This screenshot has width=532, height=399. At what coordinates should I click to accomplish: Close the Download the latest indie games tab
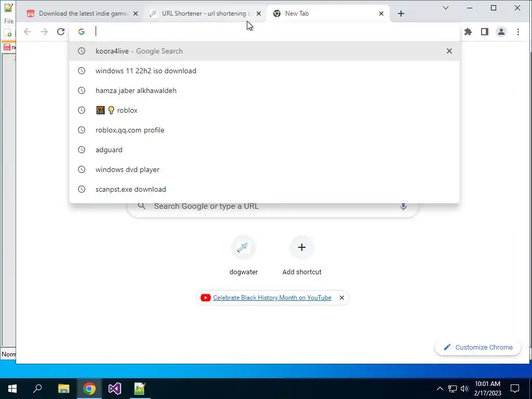pyautogui.click(x=136, y=14)
